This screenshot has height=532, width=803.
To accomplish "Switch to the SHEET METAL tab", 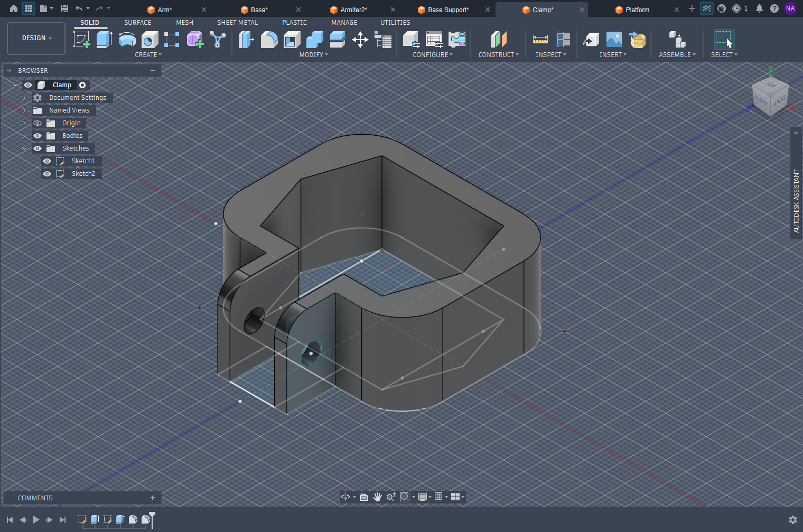I will click(237, 23).
